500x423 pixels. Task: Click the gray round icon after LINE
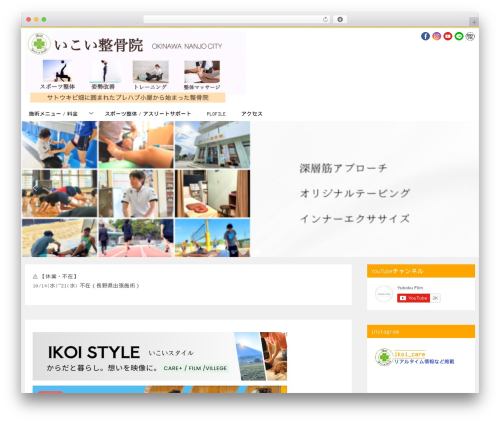pos(470,36)
